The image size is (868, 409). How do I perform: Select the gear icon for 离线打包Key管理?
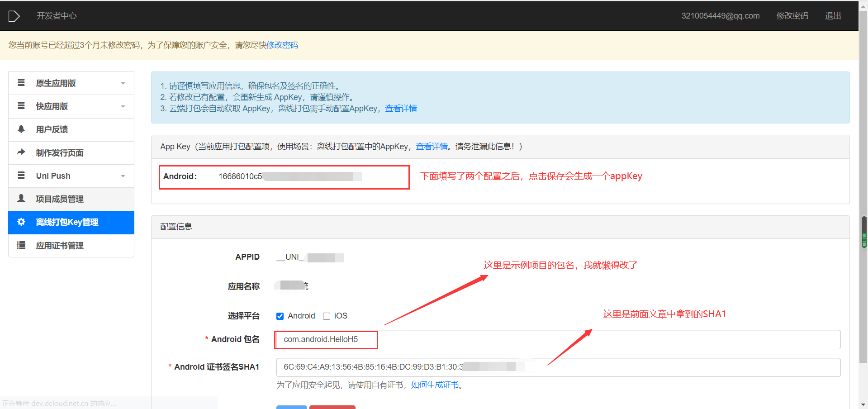(x=21, y=222)
